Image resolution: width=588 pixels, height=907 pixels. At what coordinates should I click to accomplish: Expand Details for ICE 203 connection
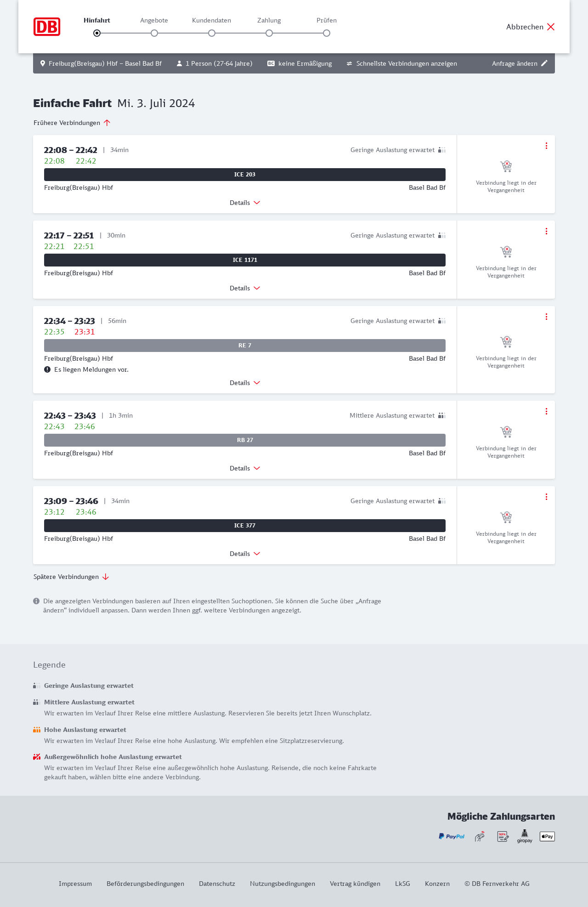(x=245, y=203)
